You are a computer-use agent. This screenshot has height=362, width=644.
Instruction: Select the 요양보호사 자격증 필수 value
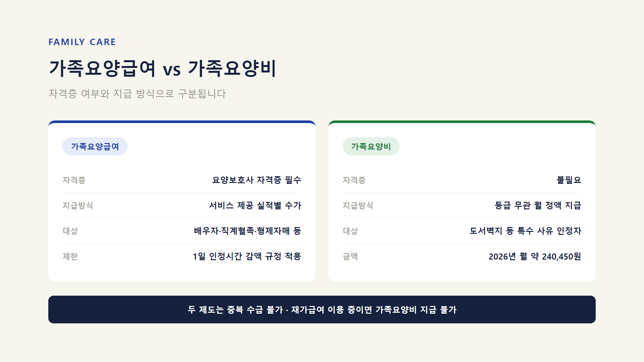257,180
